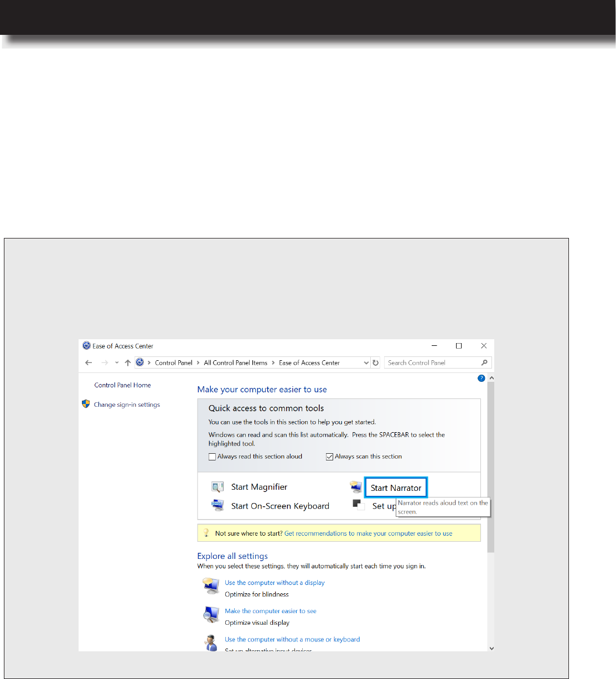Screen dimensions: 616x679
Task: Go up one level with the Up arrow
Action: coord(128,363)
